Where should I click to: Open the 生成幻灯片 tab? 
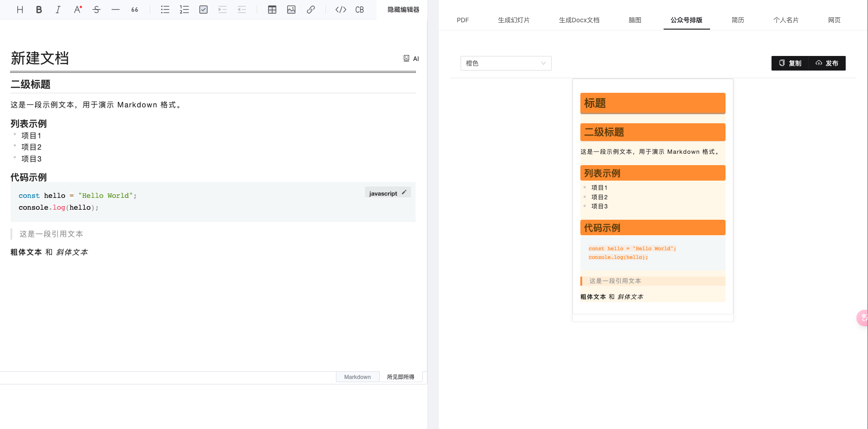pos(514,20)
